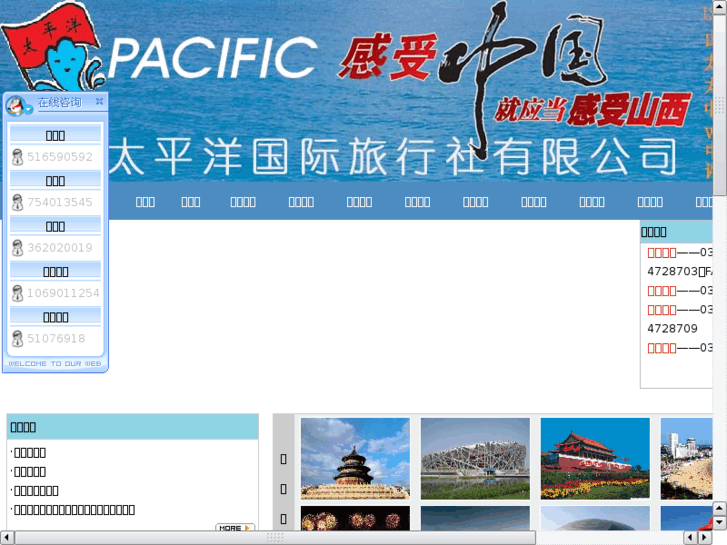Click the QQ icon beside 516590592

tap(18, 157)
